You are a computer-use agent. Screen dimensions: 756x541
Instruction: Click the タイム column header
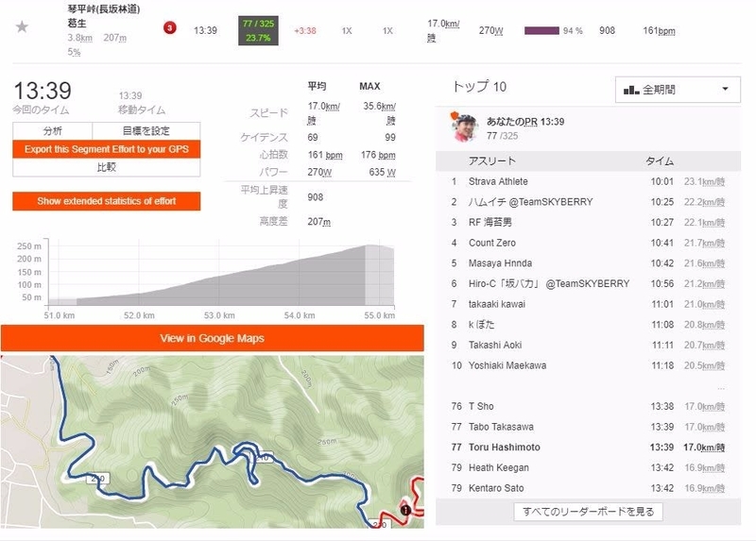click(660, 161)
